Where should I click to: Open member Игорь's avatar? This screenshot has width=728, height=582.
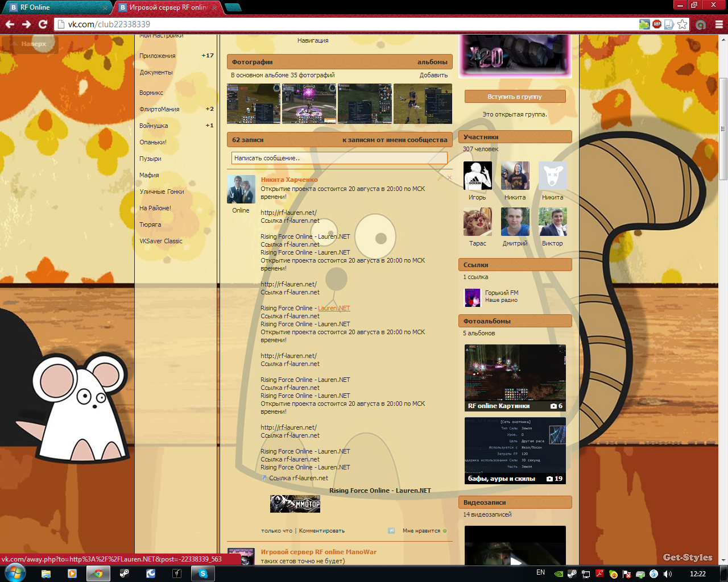478,176
